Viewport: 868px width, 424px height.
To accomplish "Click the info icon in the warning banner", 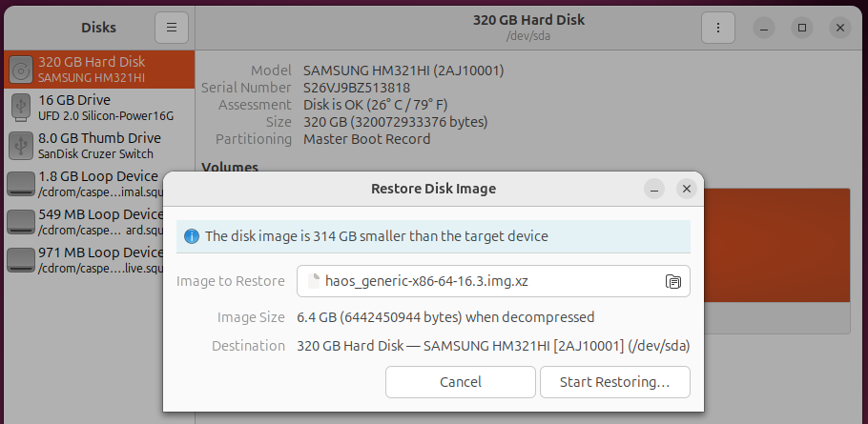I will [x=192, y=236].
